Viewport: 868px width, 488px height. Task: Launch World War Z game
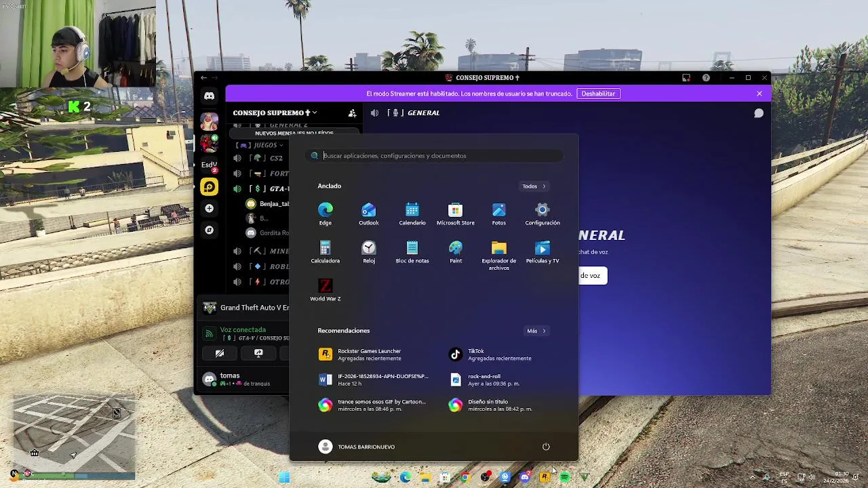(x=325, y=290)
